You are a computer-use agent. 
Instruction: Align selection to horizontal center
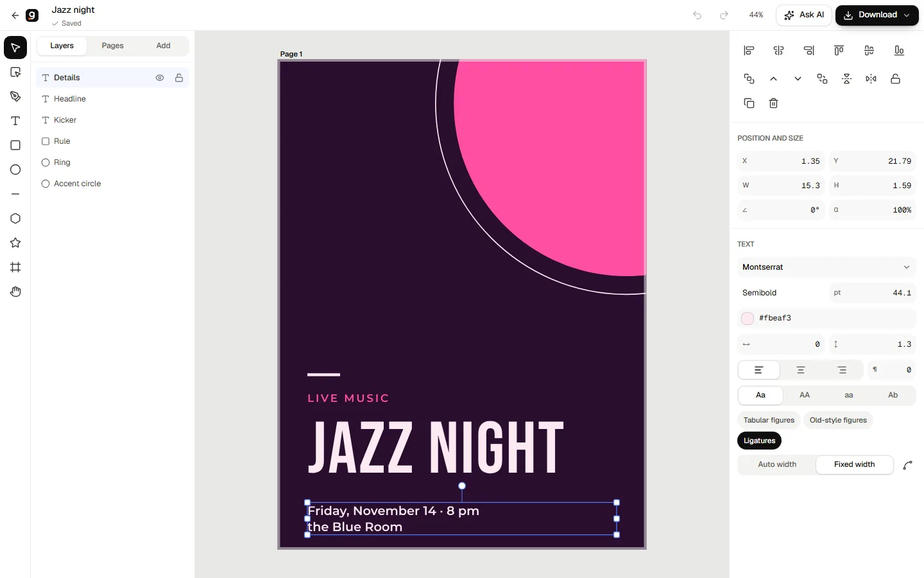(x=779, y=51)
